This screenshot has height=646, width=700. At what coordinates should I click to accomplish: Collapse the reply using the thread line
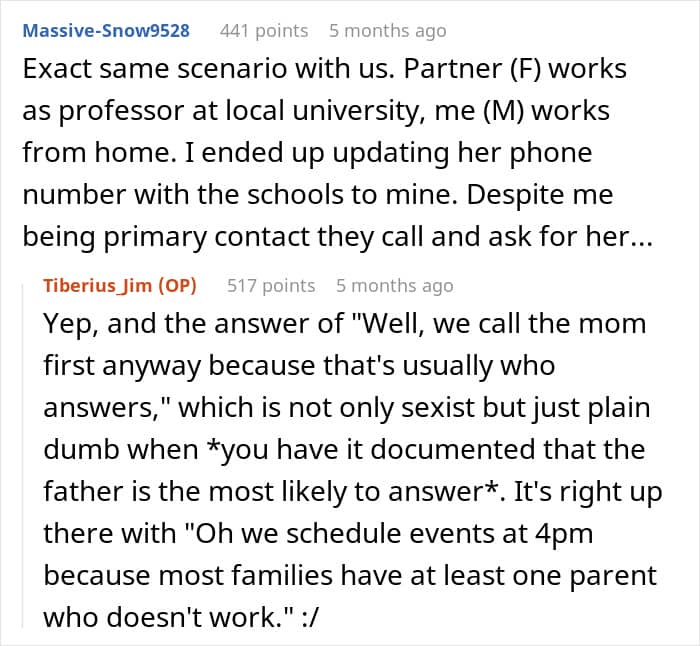pos(23,454)
